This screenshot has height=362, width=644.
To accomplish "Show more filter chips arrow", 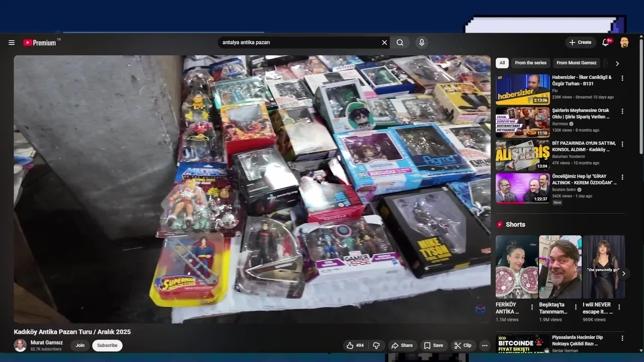I will 617,63.
